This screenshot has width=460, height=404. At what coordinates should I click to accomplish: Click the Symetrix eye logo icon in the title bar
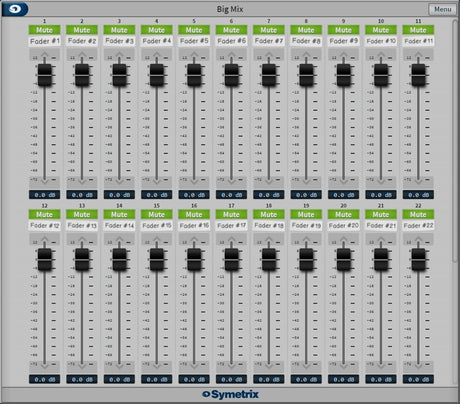tap(15, 9)
